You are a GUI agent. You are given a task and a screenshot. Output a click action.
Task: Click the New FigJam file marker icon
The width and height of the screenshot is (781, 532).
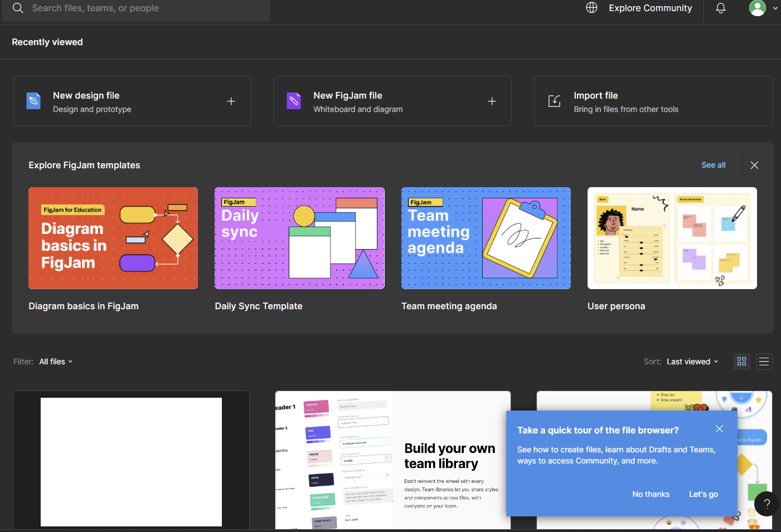point(294,101)
